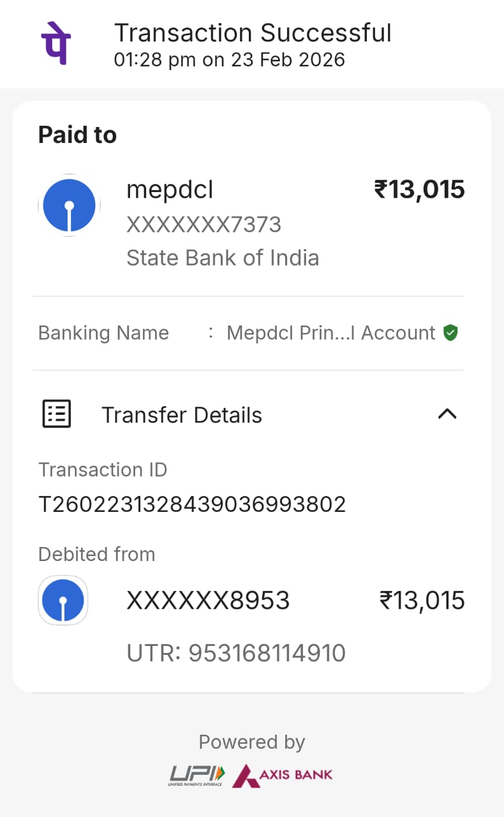The height and width of the screenshot is (817, 504).
Task: Tap the PhonePe logo icon
Action: (56, 43)
